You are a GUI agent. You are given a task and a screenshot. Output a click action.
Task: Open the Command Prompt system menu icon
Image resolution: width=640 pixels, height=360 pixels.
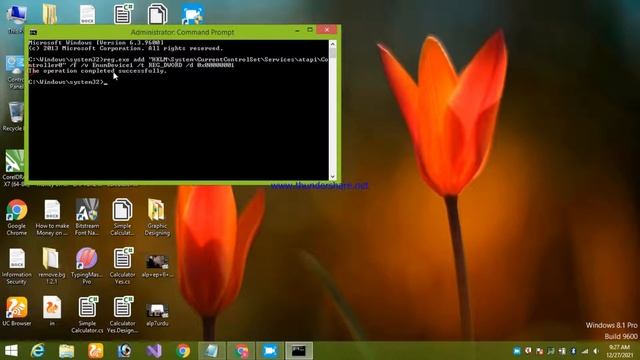33,32
